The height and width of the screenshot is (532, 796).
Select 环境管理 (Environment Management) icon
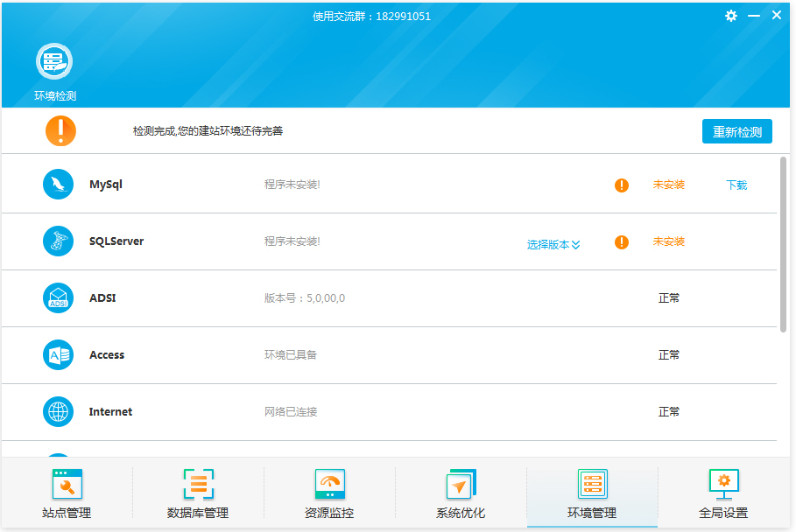[592, 484]
